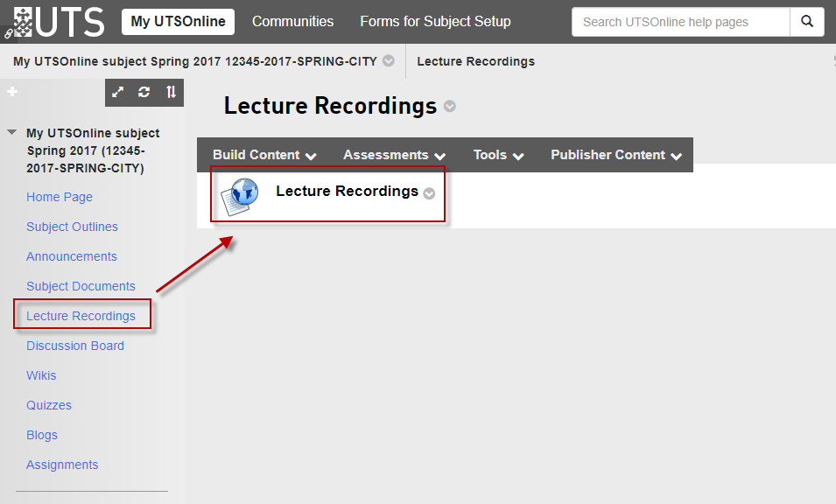
Task: Click the search magnifier button
Action: point(807,22)
